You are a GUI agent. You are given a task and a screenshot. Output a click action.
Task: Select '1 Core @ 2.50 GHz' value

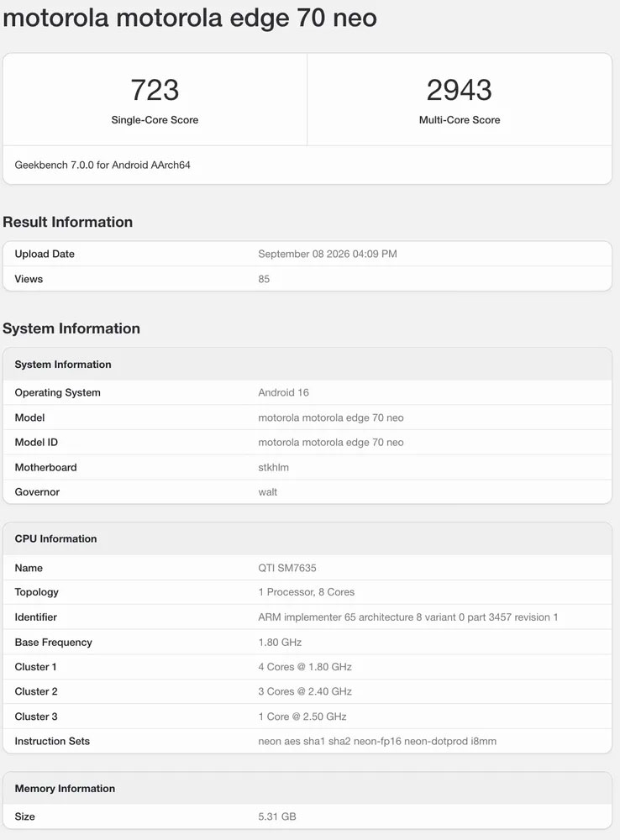302,717
